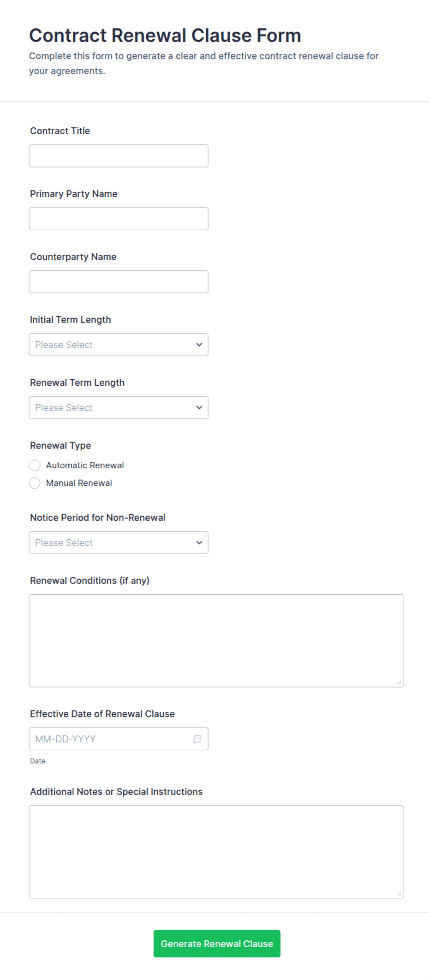Click inside Additional Notes text area
Screen dimensions: 429x980
coord(216,852)
